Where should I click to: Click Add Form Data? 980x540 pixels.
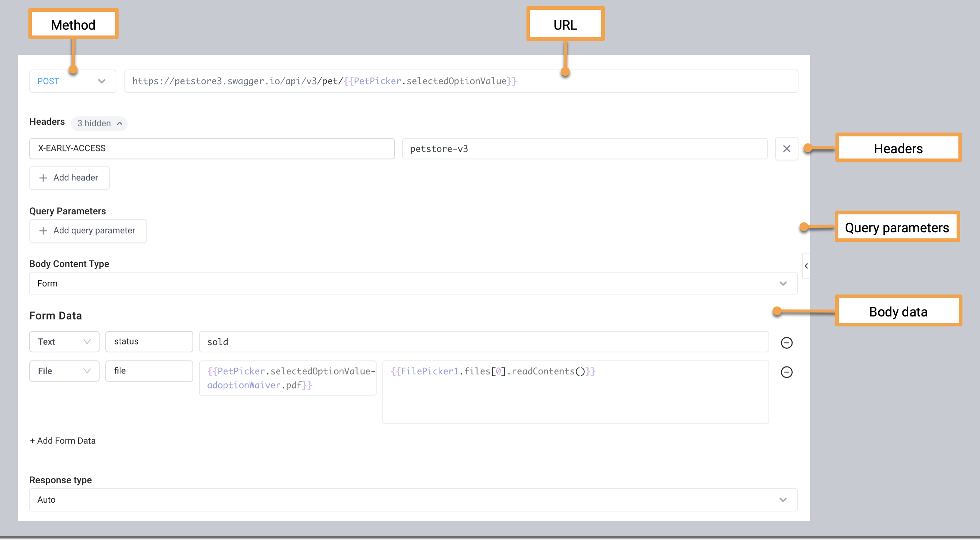62,440
